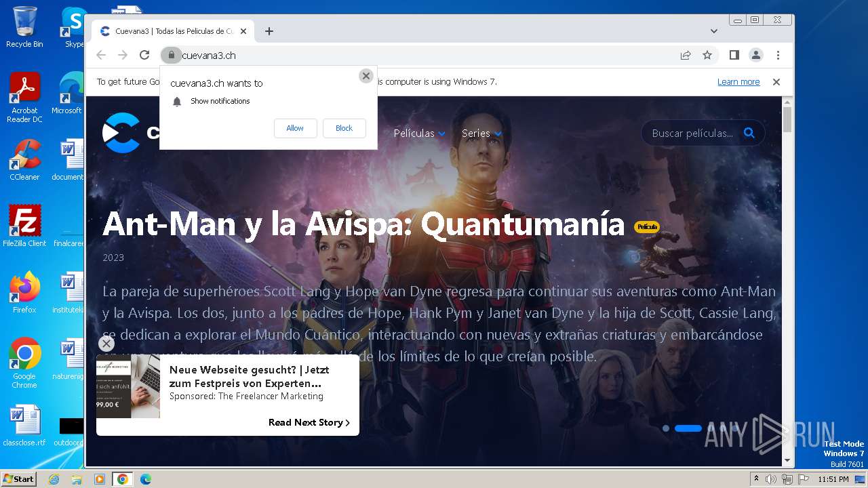Go back in Chrome history
This screenshot has height=488, width=868.
(101, 55)
